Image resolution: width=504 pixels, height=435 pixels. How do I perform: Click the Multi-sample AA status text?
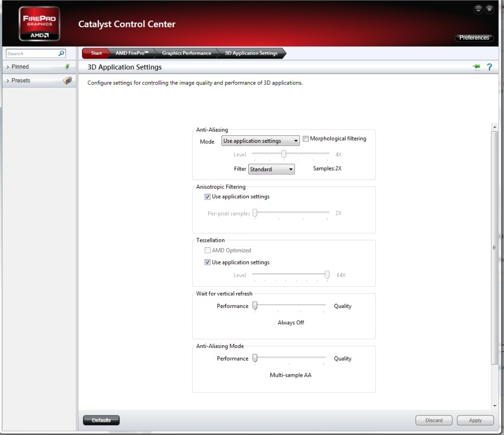pyautogui.click(x=290, y=375)
